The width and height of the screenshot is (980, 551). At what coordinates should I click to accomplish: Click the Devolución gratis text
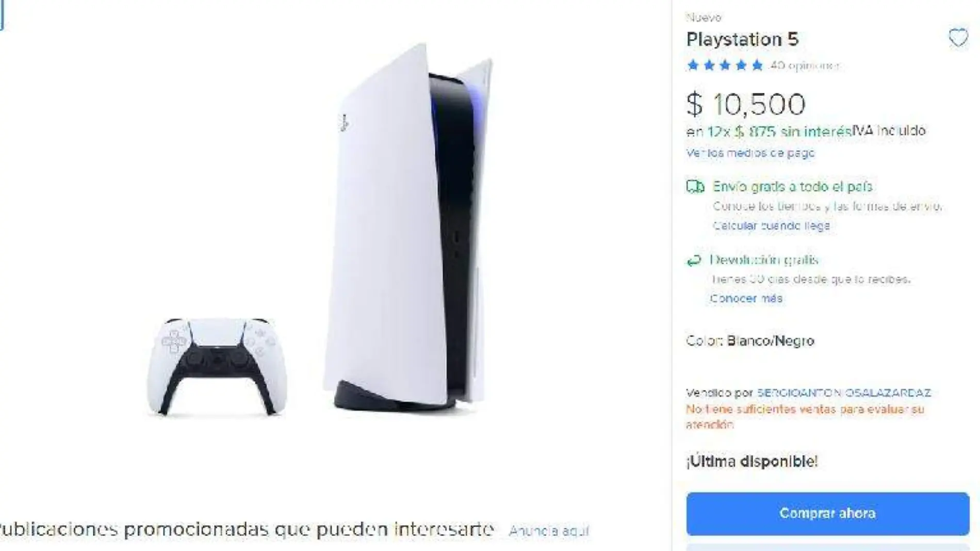[764, 260]
